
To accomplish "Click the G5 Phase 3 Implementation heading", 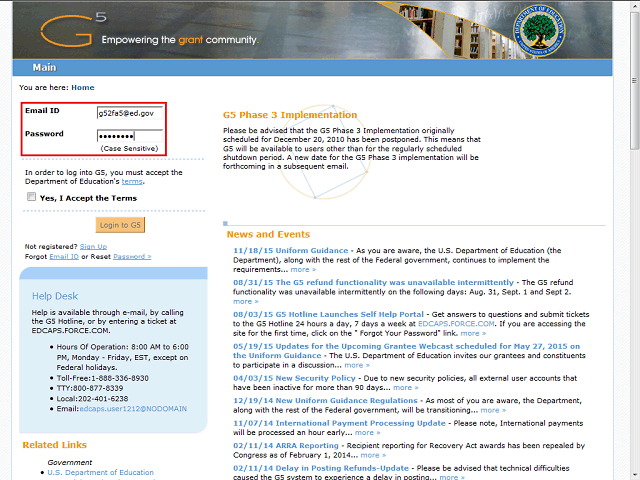I will (x=290, y=115).
